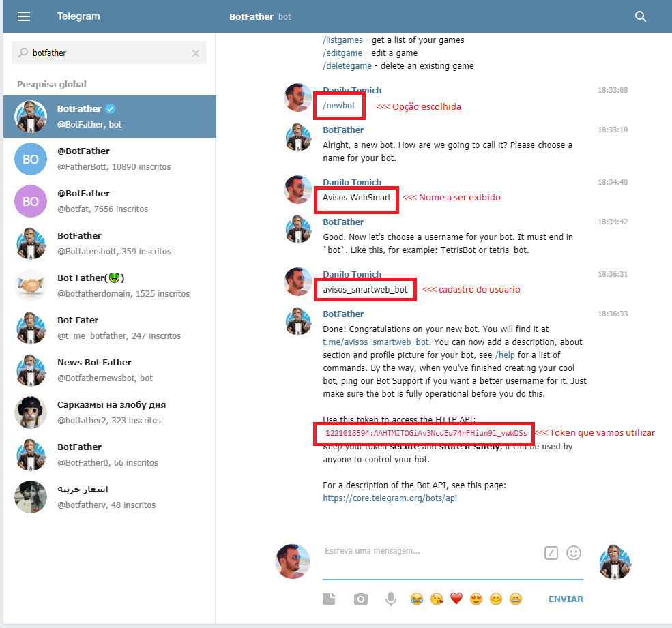The width and height of the screenshot is (672, 628).
Task: Open @botfatherv channel with 48 inscritos
Action: 110,497
